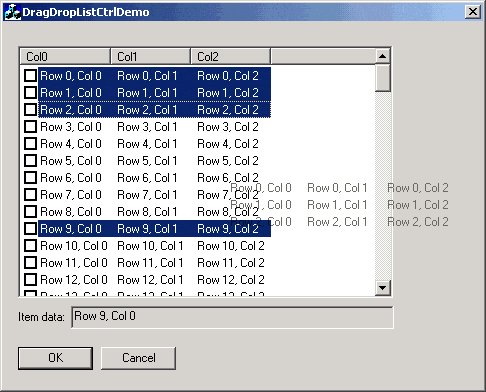The height and width of the screenshot is (392, 486).
Task: Click the cell 'Row 4, Col 1'
Action: coord(147,144)
